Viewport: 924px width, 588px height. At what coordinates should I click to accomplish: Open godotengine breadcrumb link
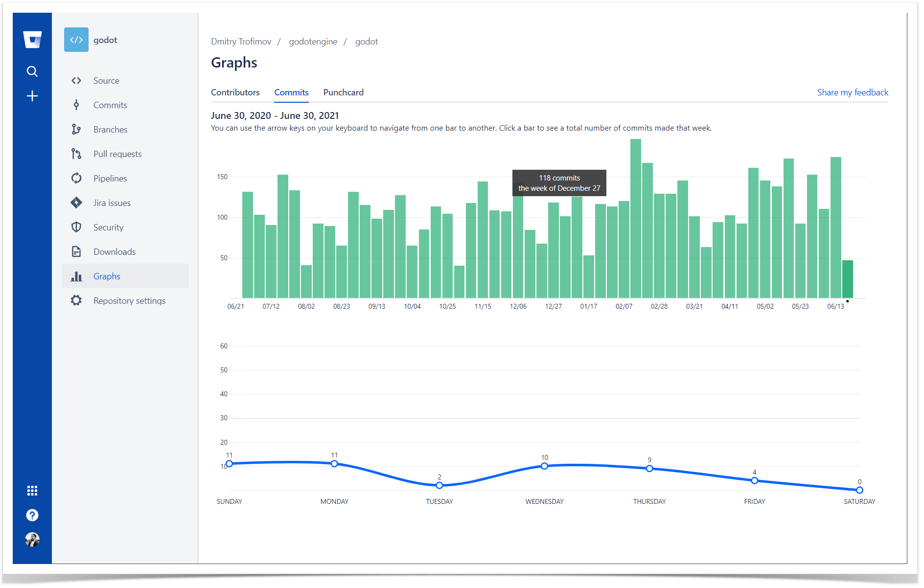[313, 42]
